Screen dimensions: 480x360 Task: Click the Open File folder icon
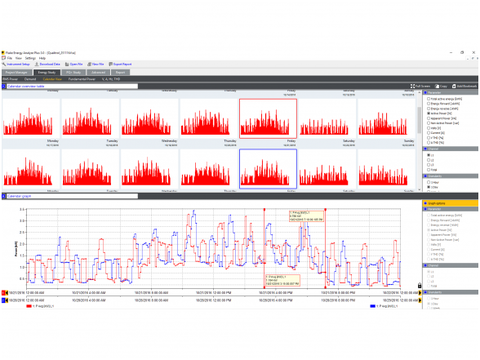[67, 64]
